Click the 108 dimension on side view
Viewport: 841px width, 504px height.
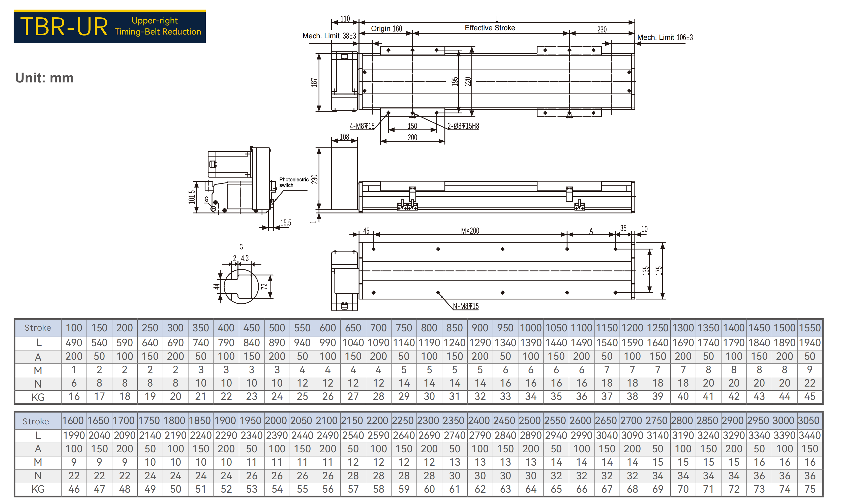[x=344, y=137]
